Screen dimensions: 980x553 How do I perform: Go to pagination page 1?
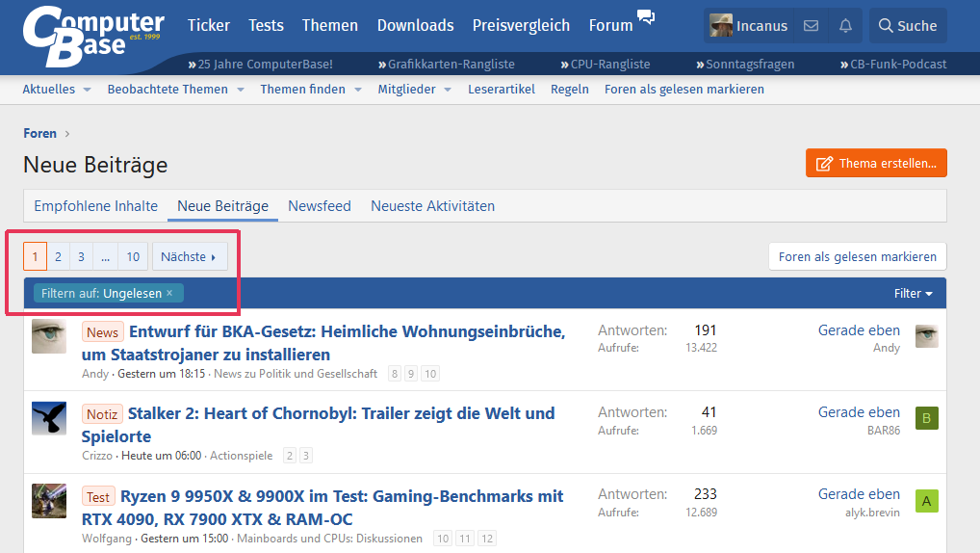35,256
